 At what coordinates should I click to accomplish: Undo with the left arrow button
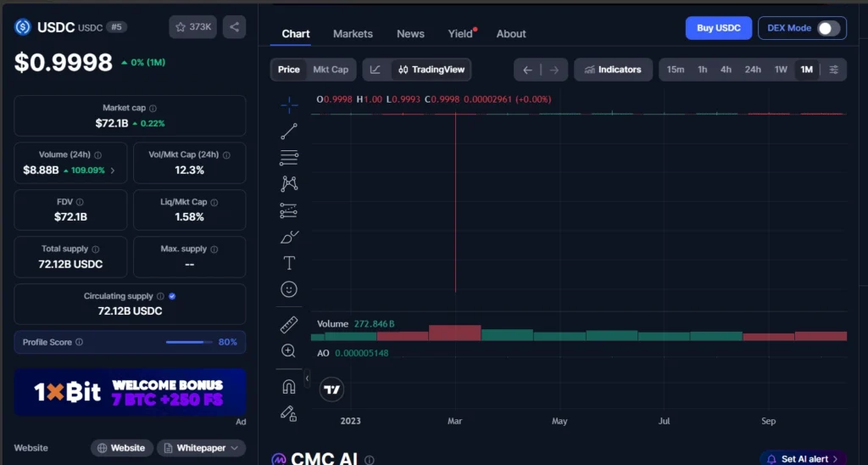pyautogui.click(x=527, y=70)
